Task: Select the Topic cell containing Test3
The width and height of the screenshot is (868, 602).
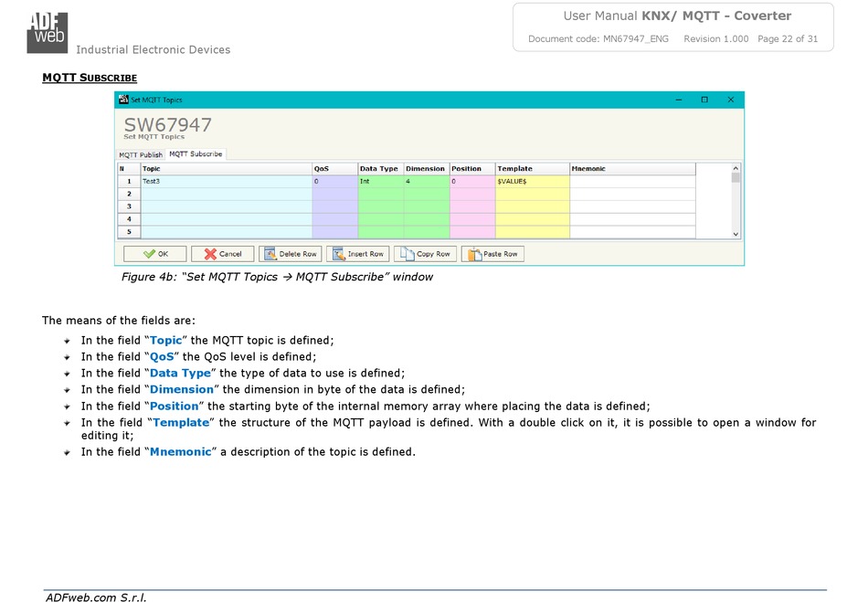Action: (x=226, y=182)
